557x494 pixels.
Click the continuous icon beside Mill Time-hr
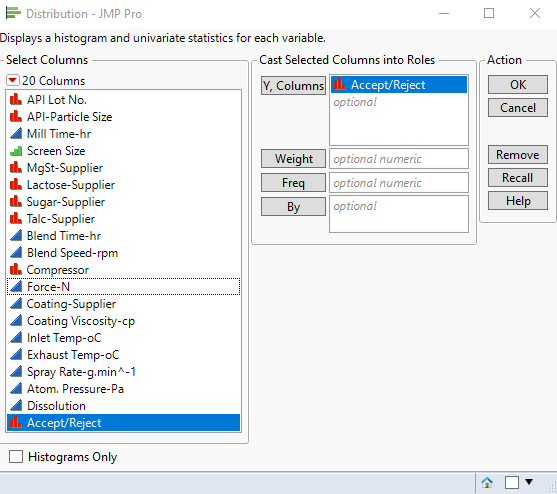pos(16,134)
